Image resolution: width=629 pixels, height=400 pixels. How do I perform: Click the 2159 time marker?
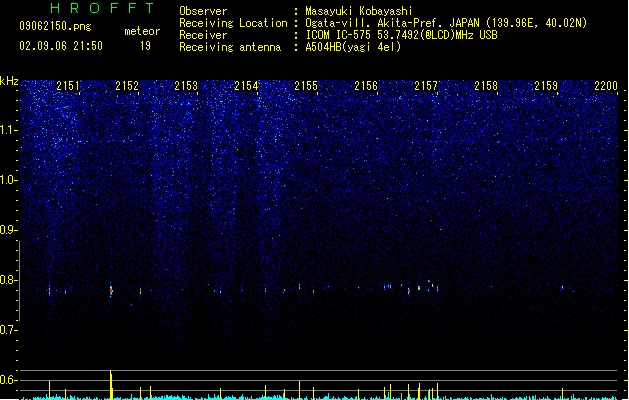point(546,86)
